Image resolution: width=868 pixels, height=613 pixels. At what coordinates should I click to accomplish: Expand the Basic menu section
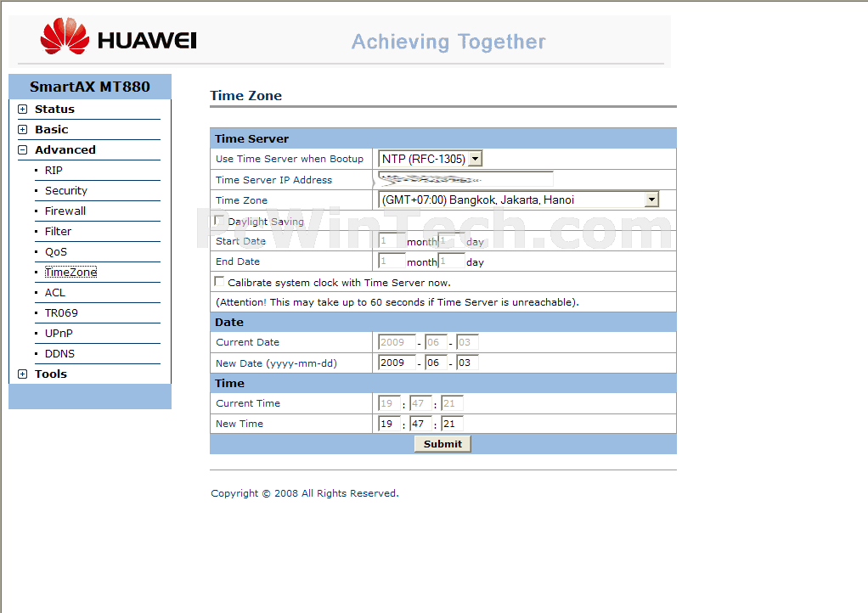pyautogui.click(x=23, y=129)
